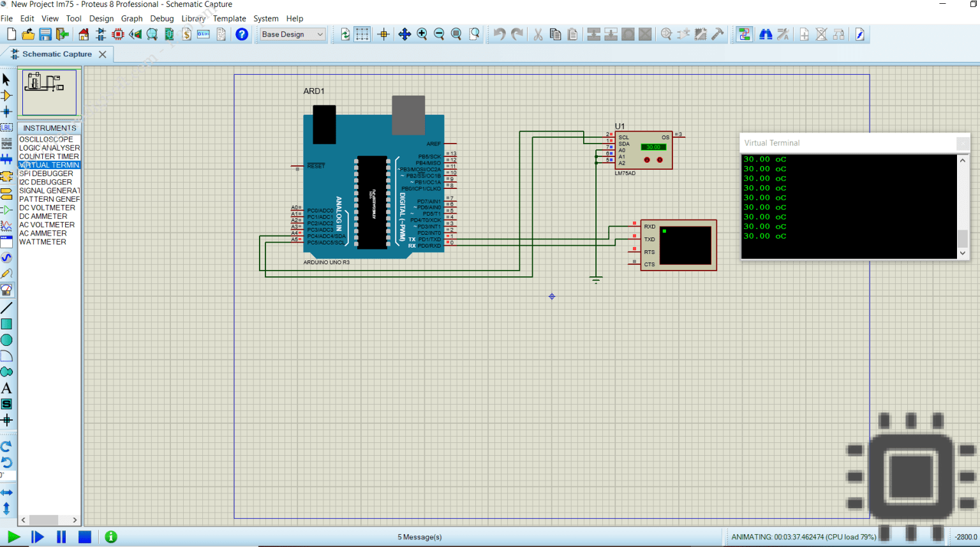
Task: Pause the running simulation
Action: point(61,537)
